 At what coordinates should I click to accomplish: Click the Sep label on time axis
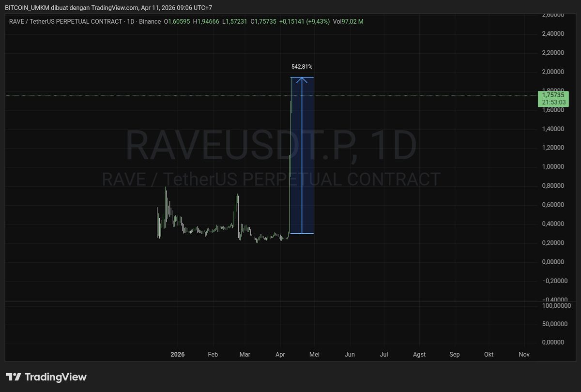454,354
